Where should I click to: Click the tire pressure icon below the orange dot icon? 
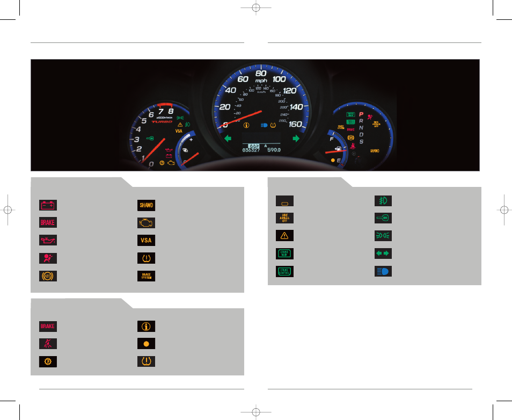(x=147, y=361)
